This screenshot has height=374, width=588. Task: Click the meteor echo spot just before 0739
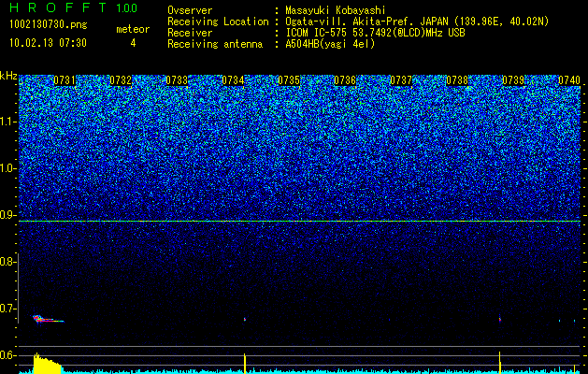(500, 319)
